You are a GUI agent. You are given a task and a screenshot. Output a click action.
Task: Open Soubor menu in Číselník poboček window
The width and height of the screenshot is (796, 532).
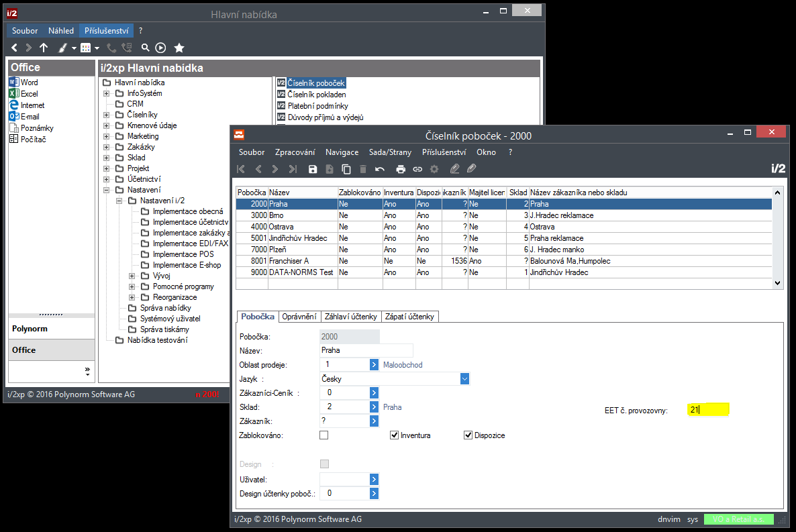pos(252,152)
